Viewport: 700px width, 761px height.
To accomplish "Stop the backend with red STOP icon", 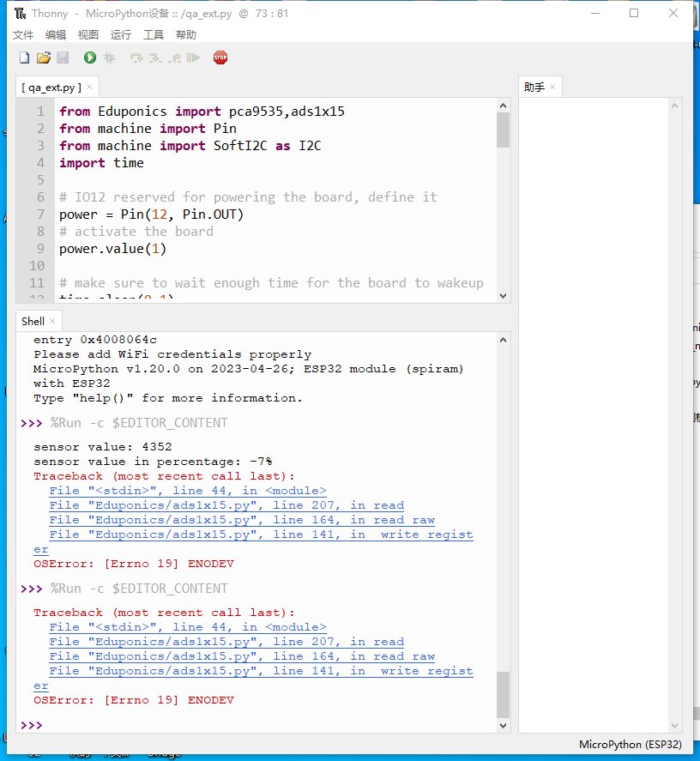I will coord(220,57).
